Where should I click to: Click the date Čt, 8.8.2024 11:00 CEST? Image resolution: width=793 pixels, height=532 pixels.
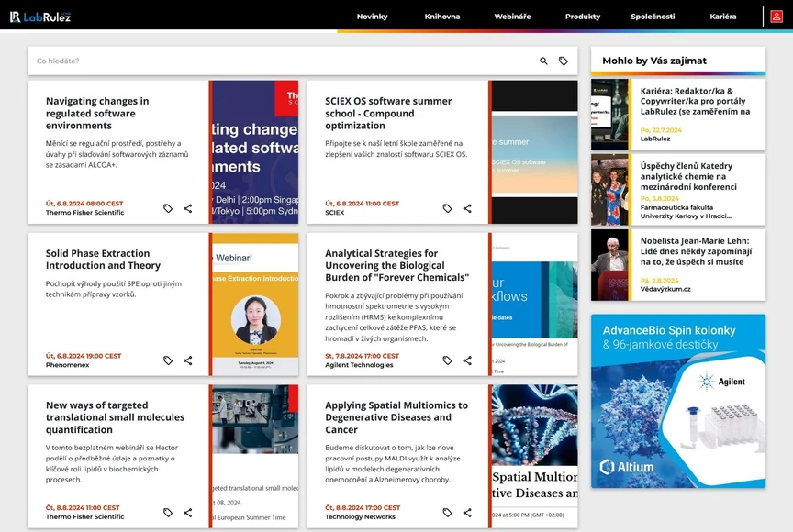pyautogui.click(x=83, y=508)
